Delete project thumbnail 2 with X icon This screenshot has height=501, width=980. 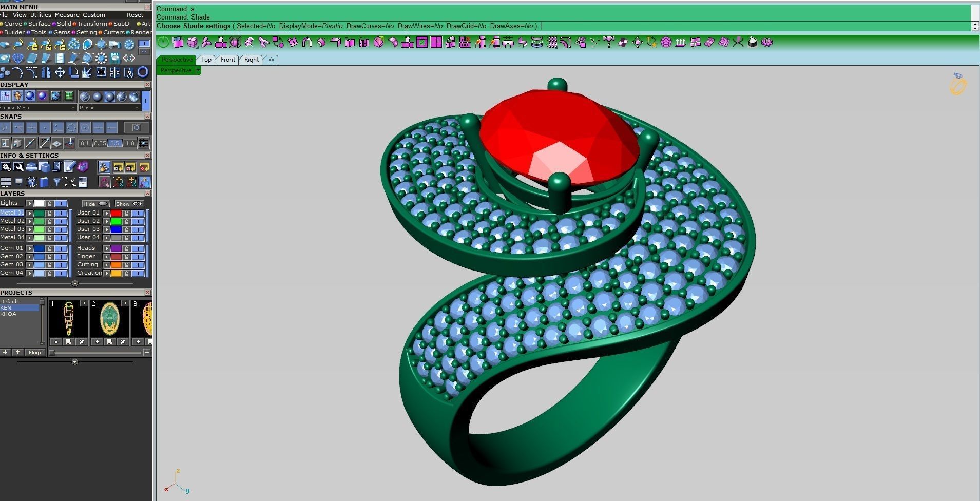123,342
